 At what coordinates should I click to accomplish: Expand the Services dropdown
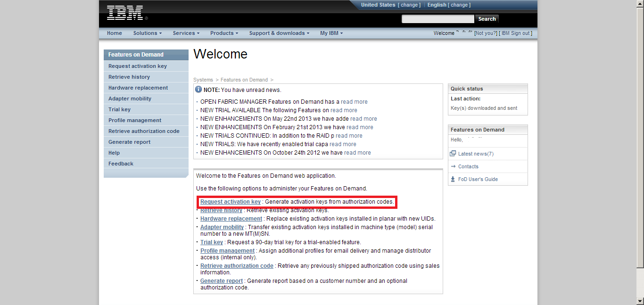click(x=185, y=33)
